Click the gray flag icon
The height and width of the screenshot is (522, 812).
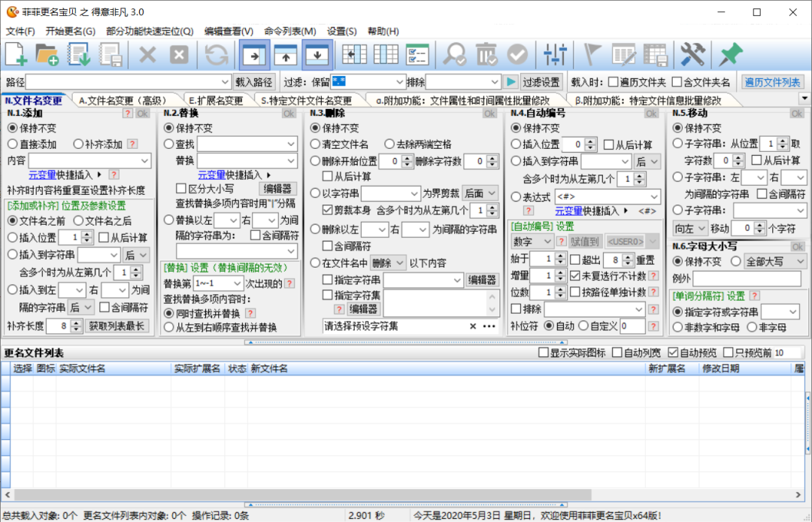coord(592,54)
